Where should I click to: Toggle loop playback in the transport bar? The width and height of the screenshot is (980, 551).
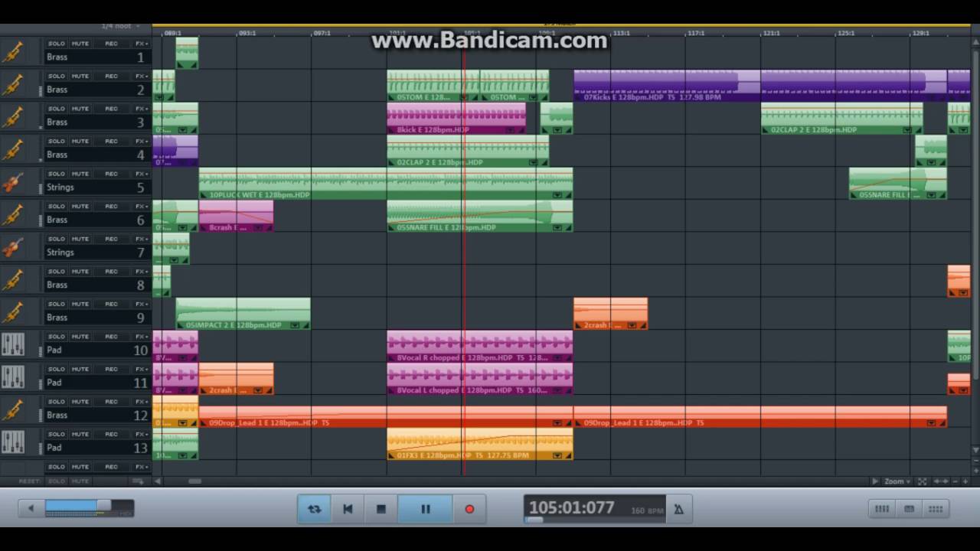pos(315,509)
